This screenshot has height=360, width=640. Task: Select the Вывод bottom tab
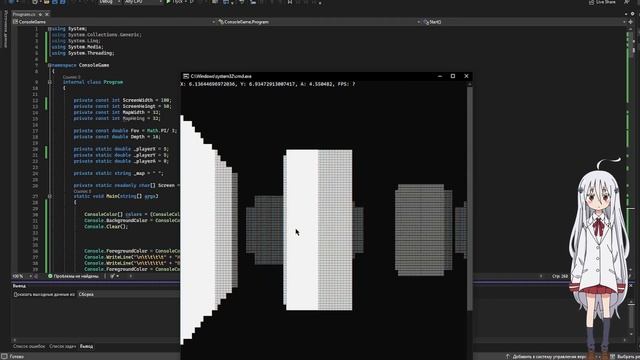[x=86, y=346]
